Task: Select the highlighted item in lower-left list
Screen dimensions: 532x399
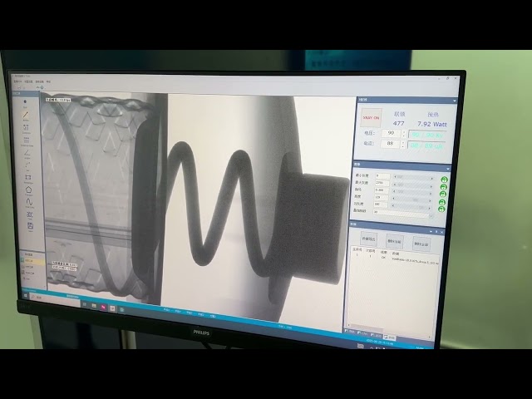Action: [32, 261]
